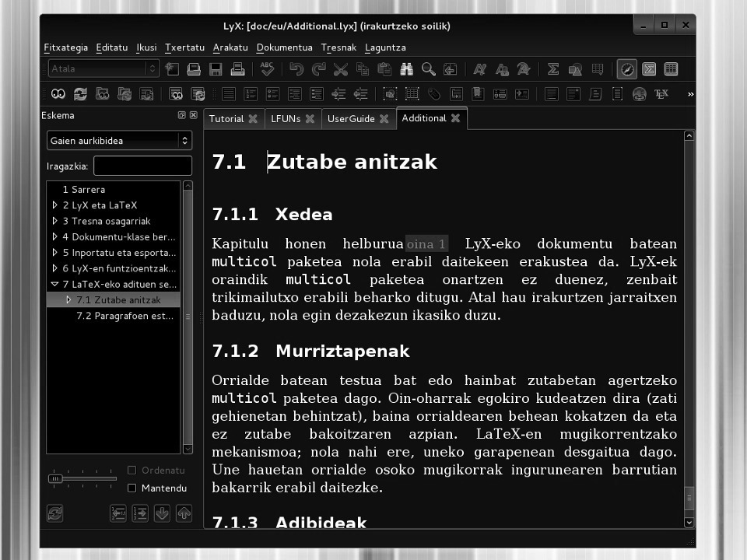Apply the emphasized text style icon
747x560 pixels.
click(x=480, y=69)
